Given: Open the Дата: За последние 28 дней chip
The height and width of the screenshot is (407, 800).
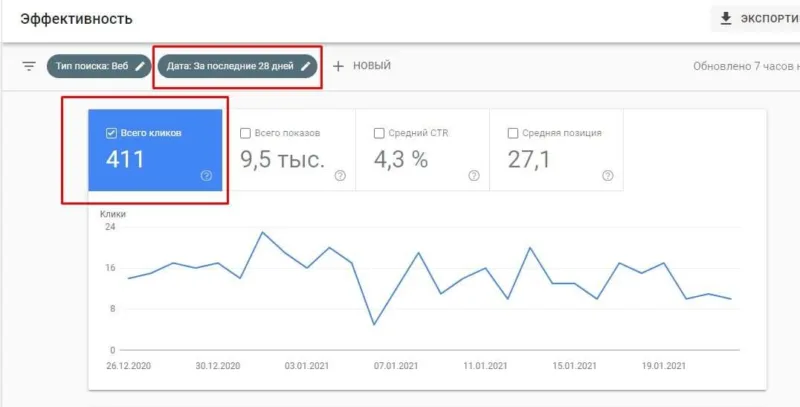Looking at the screenshot, I should 231,66.
